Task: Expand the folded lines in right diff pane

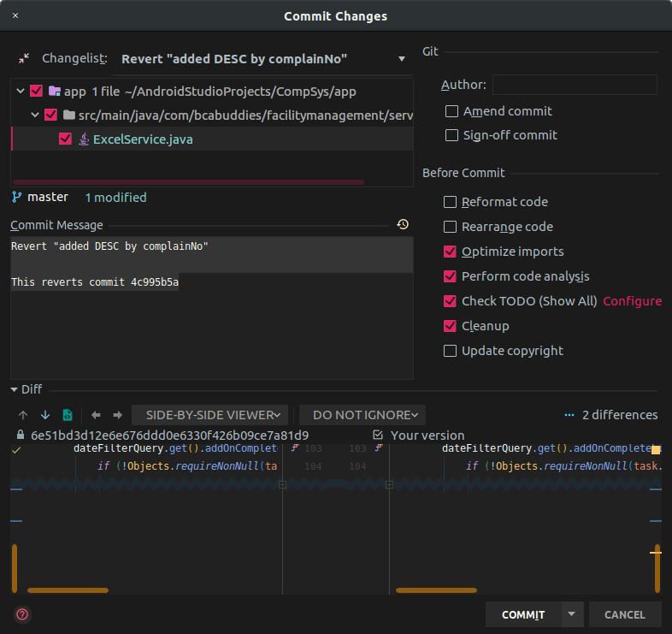Action: (389, 485)
